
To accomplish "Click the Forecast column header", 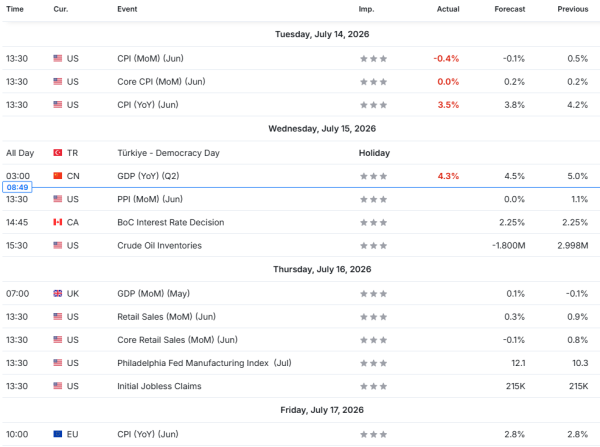I will (509, 9).
